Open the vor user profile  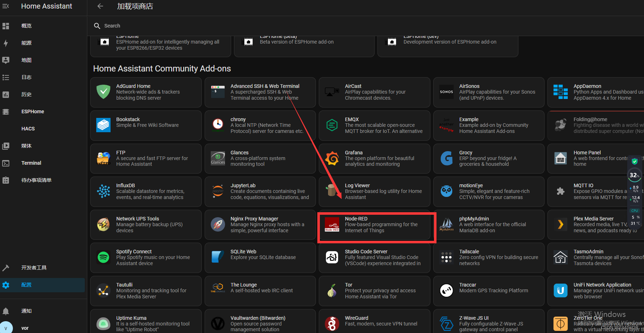43,328
